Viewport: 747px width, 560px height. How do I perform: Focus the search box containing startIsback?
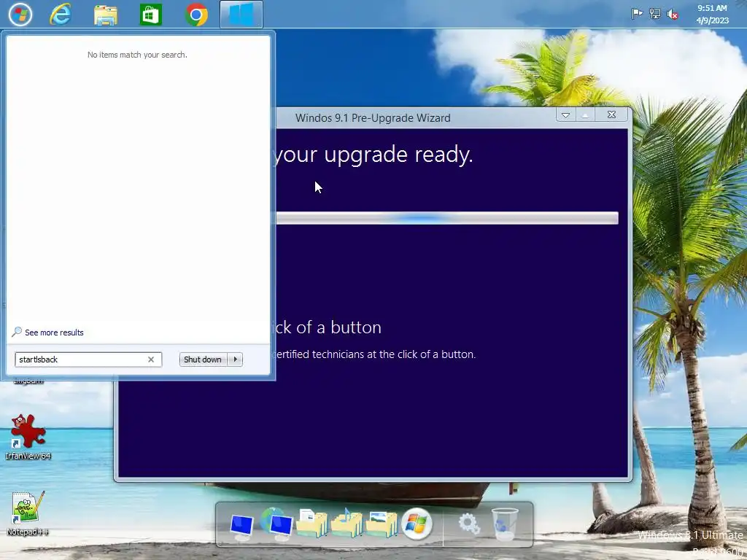coord(88,359)
